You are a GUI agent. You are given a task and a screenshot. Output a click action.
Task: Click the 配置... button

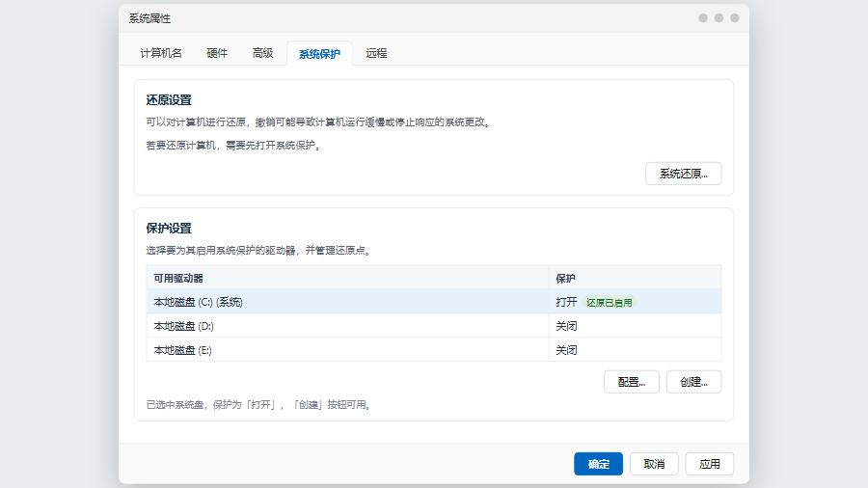[631, 382]
